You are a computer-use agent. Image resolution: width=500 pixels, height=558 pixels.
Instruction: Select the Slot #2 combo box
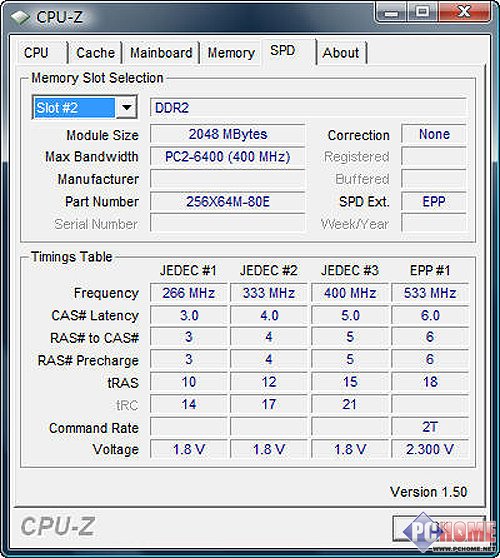click(x=84, y=107)
